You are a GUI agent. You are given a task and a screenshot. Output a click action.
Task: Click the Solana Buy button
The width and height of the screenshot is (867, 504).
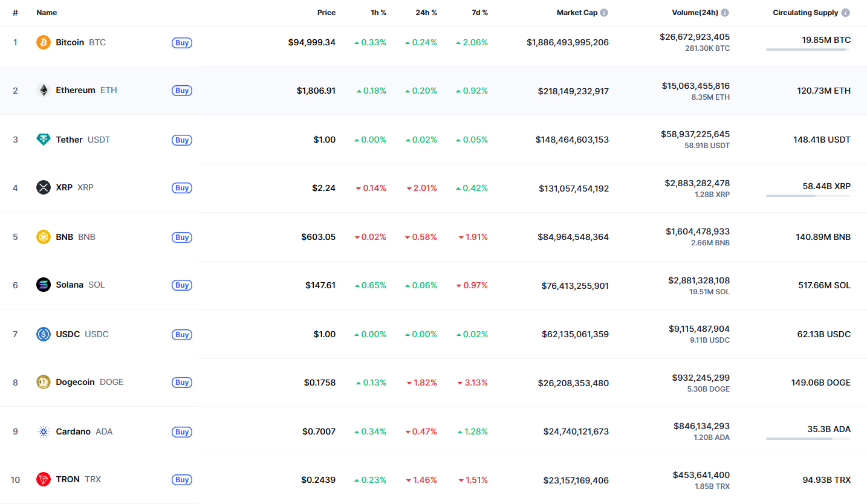click(182, 285)
